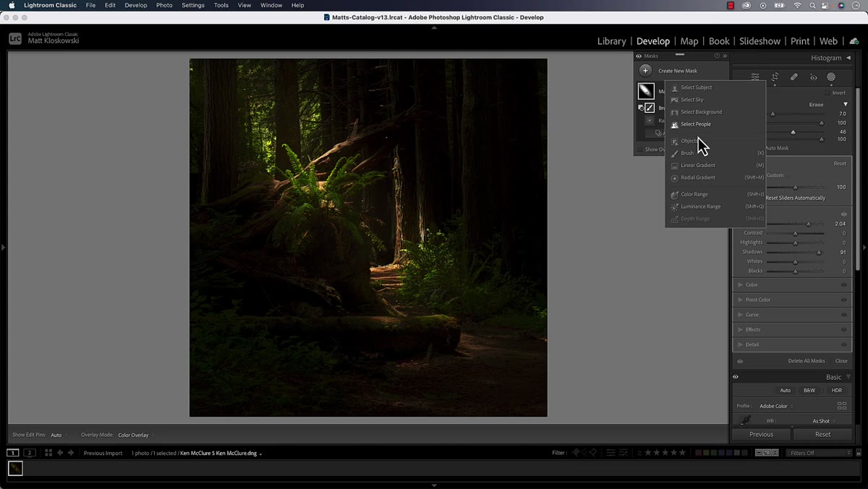Toggle the Effects section eye icon

[x=844, y=330]
